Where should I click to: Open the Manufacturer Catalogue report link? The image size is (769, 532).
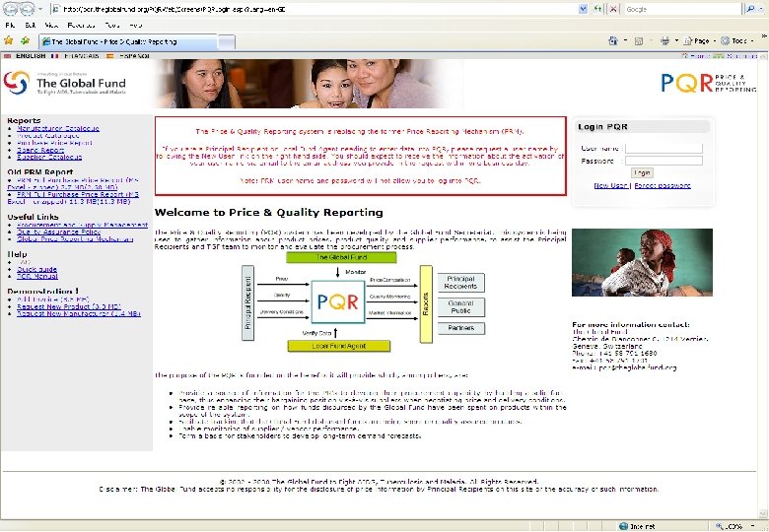[58, 128]
